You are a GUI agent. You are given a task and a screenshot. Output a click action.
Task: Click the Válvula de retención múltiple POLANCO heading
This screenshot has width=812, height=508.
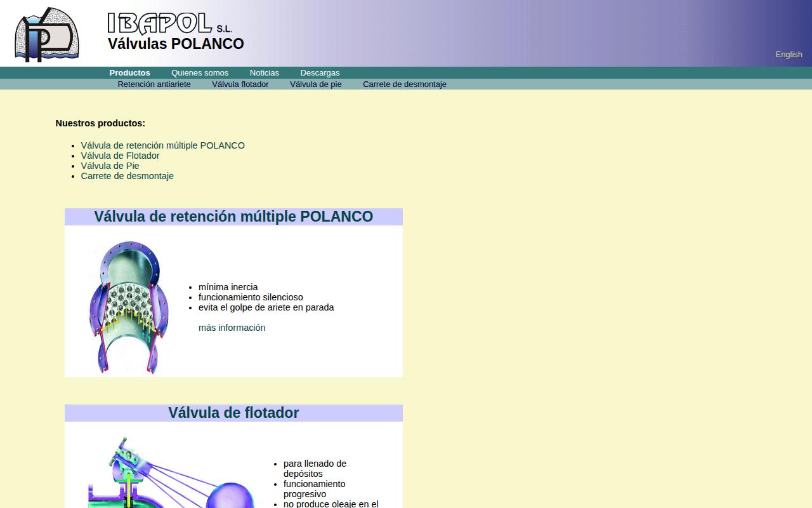(x=233, y=217)
